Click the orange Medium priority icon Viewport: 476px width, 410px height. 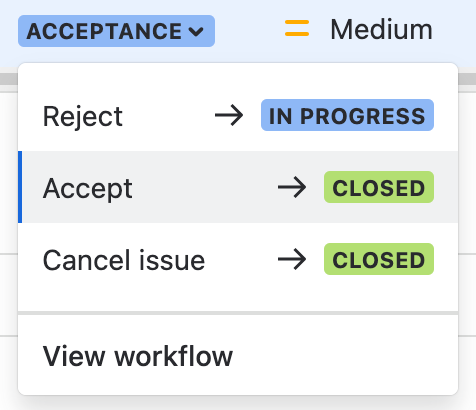297,28
